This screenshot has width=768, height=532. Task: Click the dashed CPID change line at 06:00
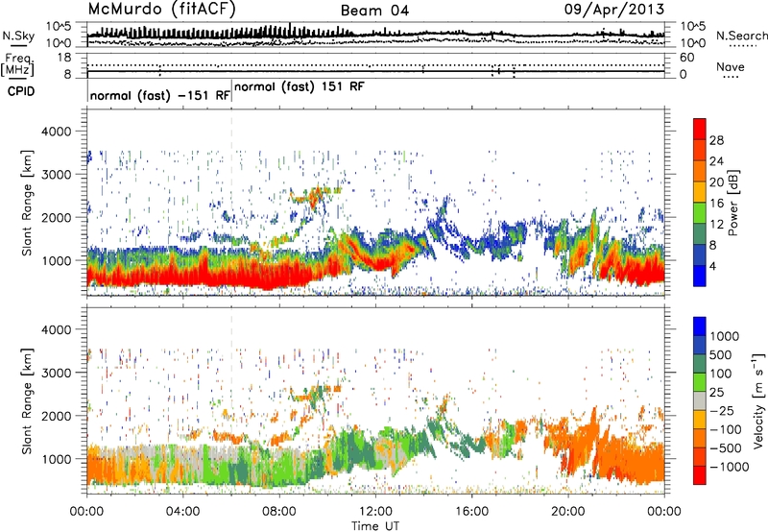pyautogui.click(x=231, y=201)
